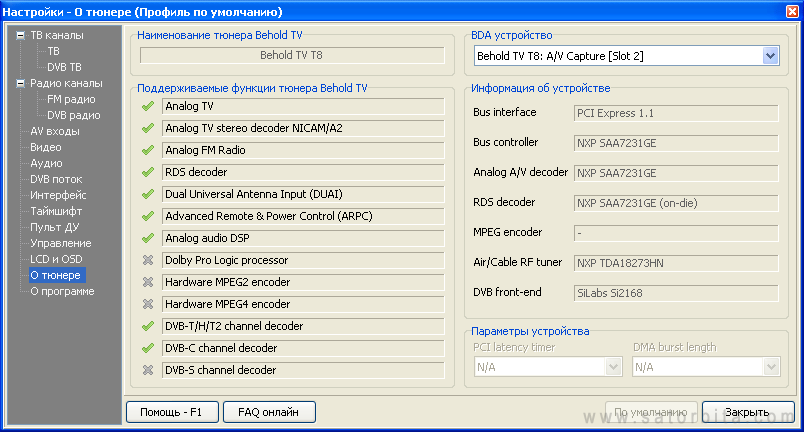Viewport: 804px width, 432px height.
Task: Open DVB радио settings
Action: tap(74, 115)
